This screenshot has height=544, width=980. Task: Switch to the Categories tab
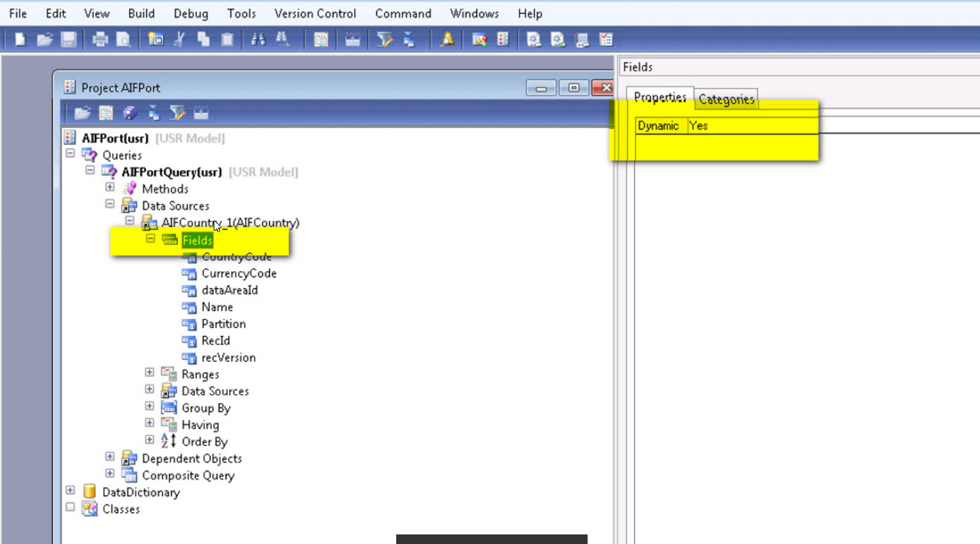point(726,99)
